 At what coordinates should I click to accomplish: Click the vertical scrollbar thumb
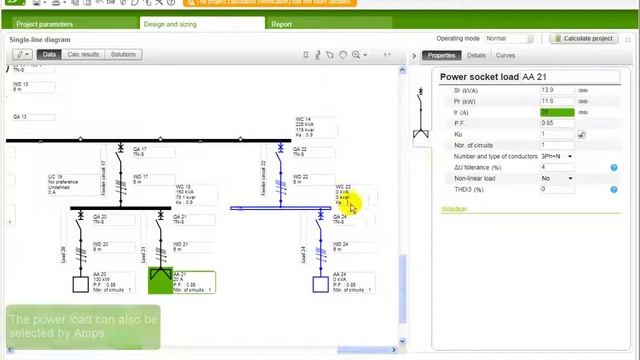(x=403, y=289)
